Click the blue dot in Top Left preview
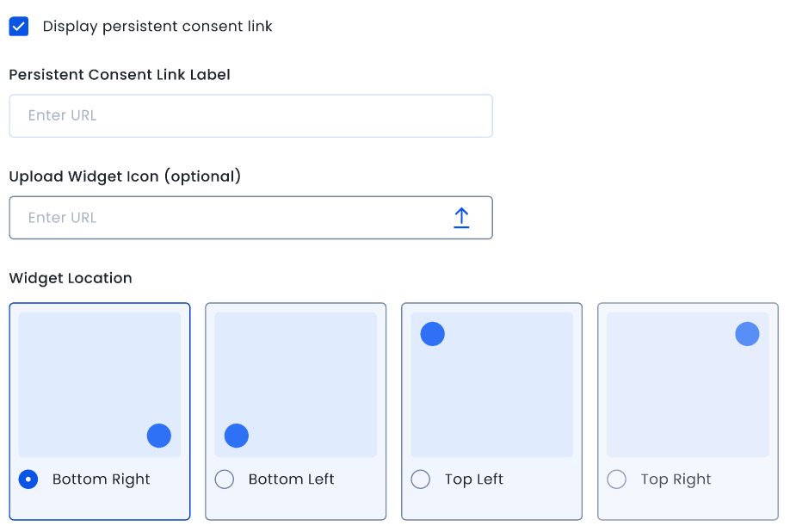This screenshot has width=790, height=532. (x=432, y=334)
